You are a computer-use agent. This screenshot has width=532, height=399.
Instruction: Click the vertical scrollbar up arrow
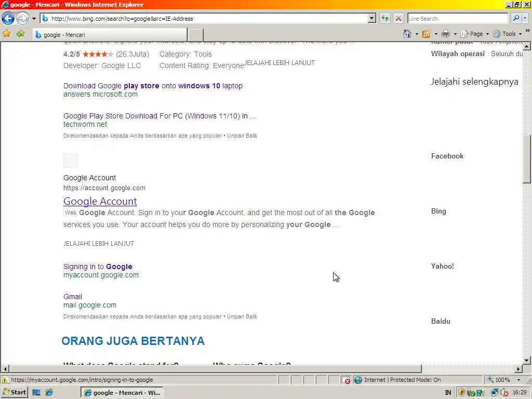tap(527, 46)
